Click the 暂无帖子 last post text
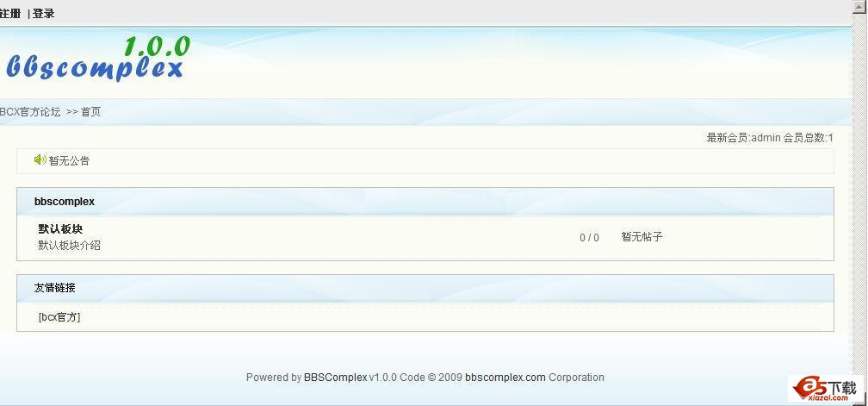 (642, 237)
